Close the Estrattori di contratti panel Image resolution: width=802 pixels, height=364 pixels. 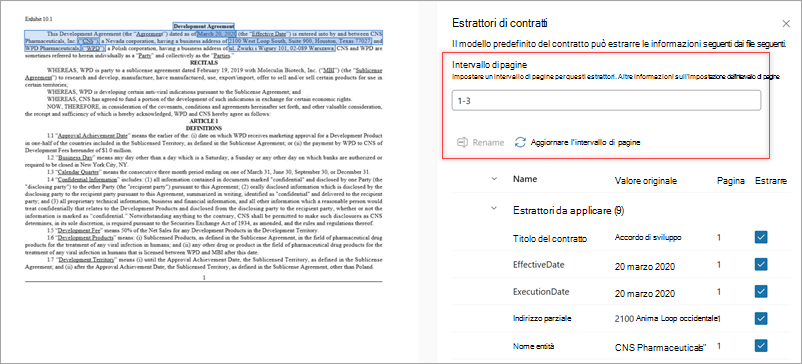(x=786, y=24)
